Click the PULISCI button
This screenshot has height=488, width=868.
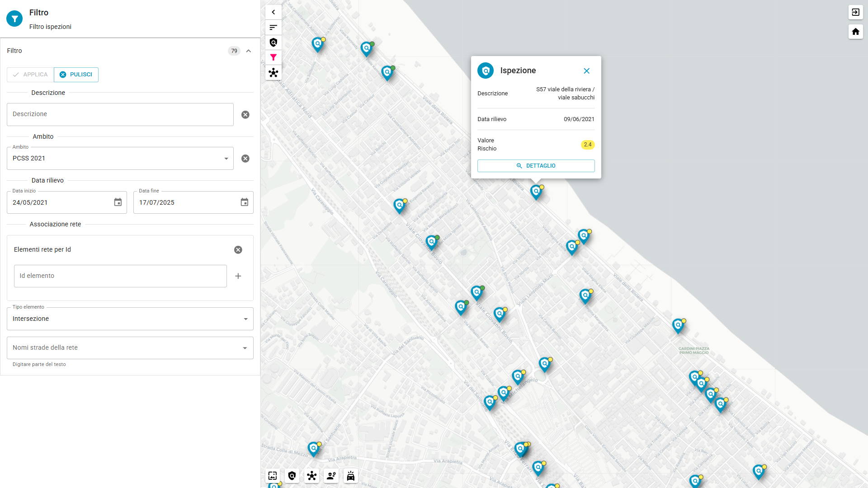click(x=76, y=75)
